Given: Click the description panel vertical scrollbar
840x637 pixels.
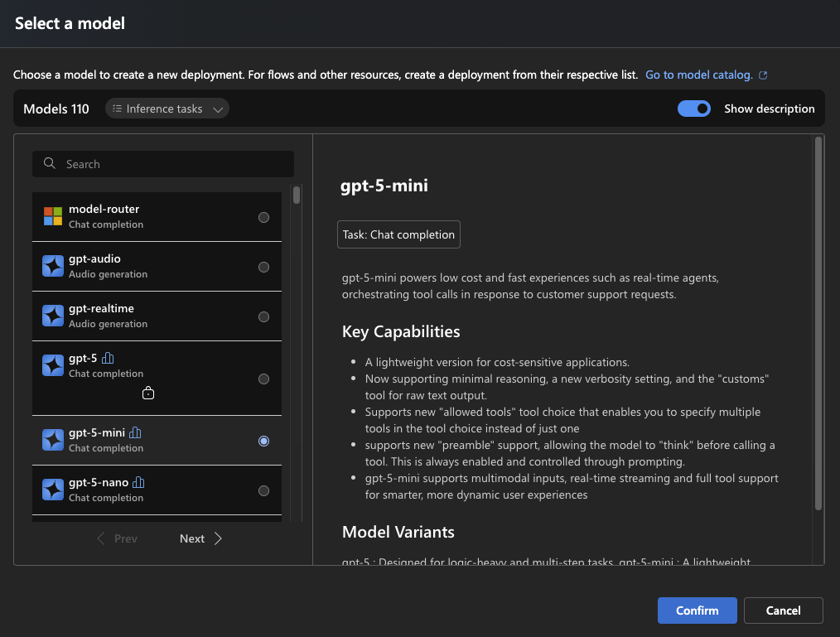Looking at the screenshot, I should [818, 323].
